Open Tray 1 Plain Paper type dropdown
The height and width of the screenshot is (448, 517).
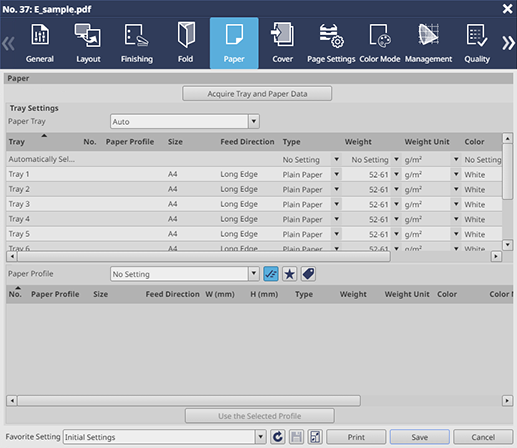pos(336,174)
